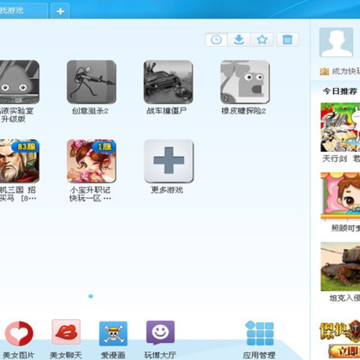Open favorites with the star icon

coord(262,40)
